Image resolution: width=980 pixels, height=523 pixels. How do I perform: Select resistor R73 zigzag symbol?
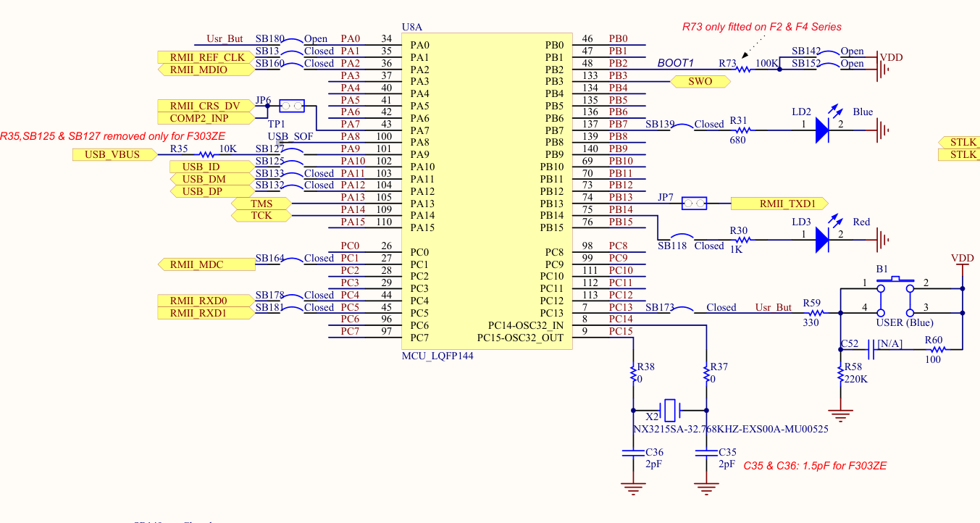744,70
